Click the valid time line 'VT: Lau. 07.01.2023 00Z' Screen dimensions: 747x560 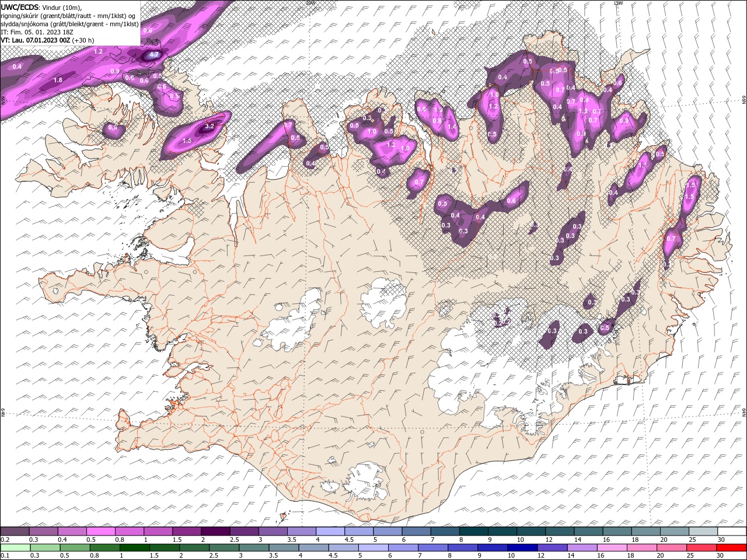[x=36, y=40]
